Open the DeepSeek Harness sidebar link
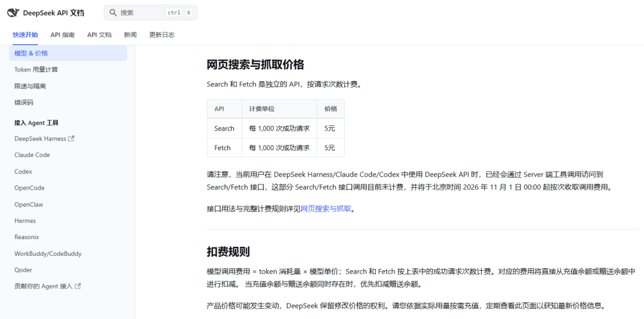 [x=41, y=139]
